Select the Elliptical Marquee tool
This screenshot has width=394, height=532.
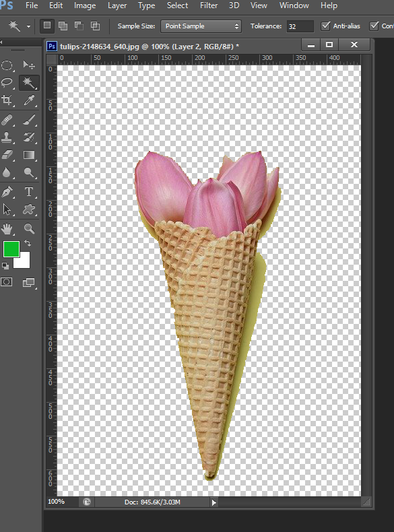coord(7,65)
